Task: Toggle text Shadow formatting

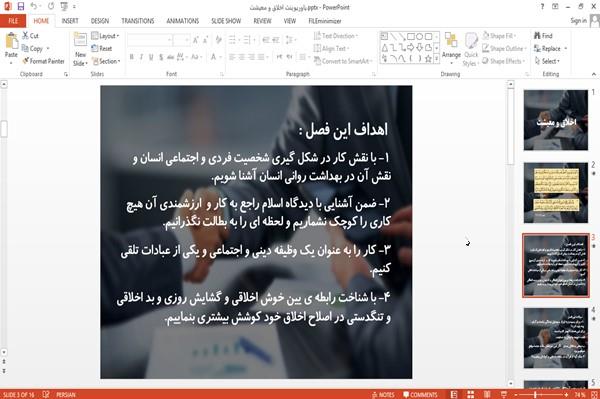Action: (x=161, y=57)
